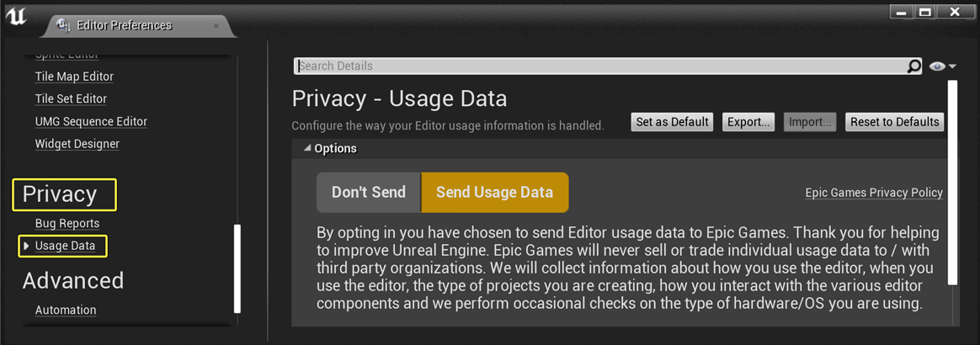
Task: Click the arrow next to Usage Data
Action: [x=26, y=246]
